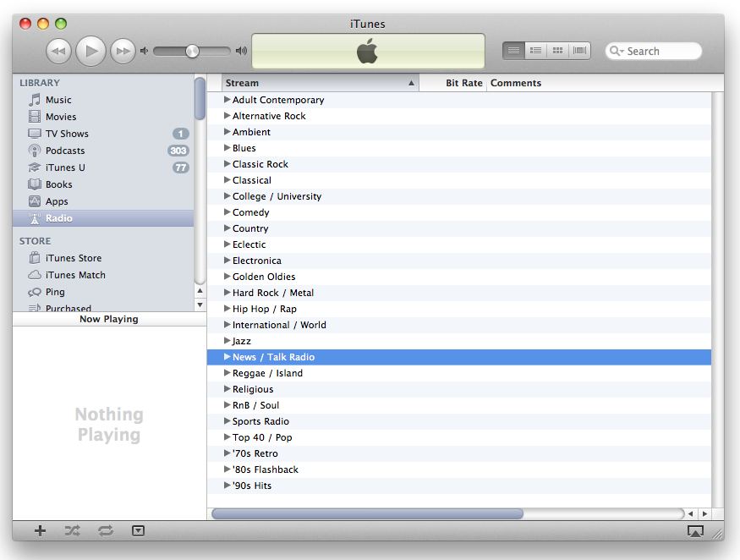
Task: Click the Now Playing header
Action: pos(109,319)
